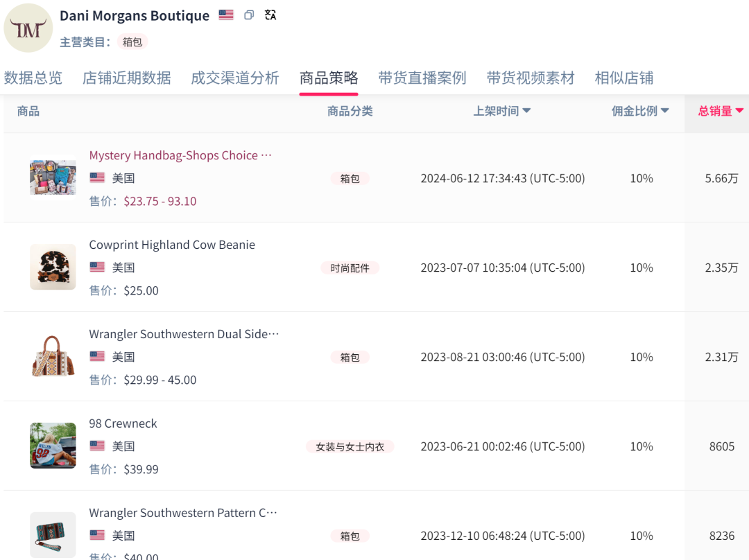Image resolution: width=749 pixels, height=560 pixels.
Task: Click the listing date 2023-12-10 06:48:24
Action: click(x=503, y=536)
